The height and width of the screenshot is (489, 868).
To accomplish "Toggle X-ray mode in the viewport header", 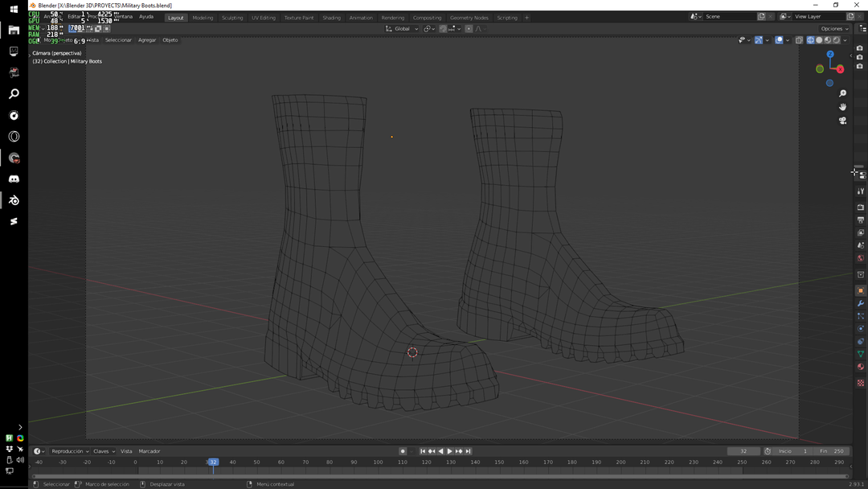I will click(x=798, y=39).
